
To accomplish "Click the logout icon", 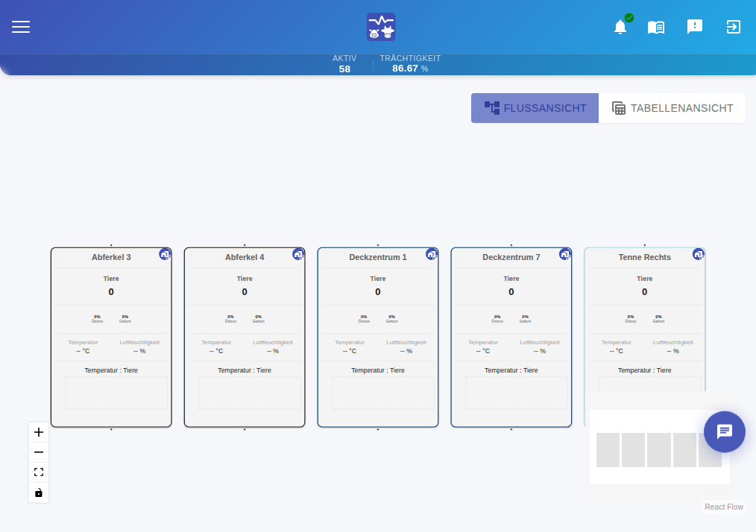I will click(x=734, y=27).
